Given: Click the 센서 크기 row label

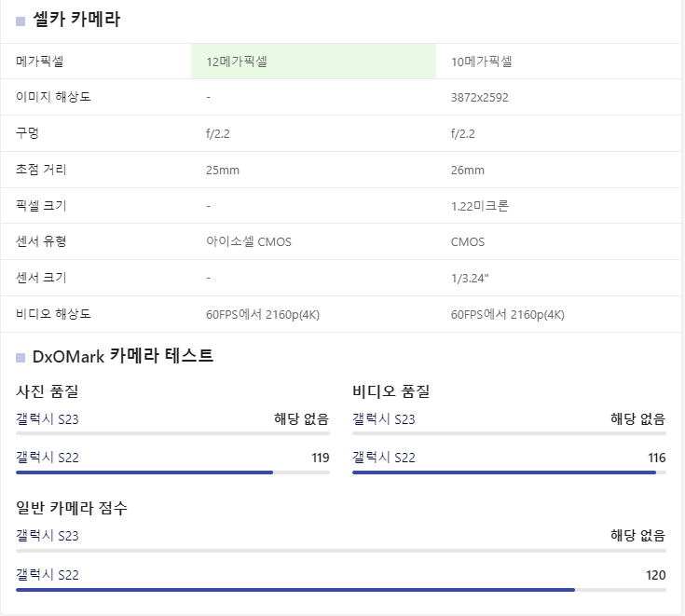Looking at the screenshot, I should point(41,278).
